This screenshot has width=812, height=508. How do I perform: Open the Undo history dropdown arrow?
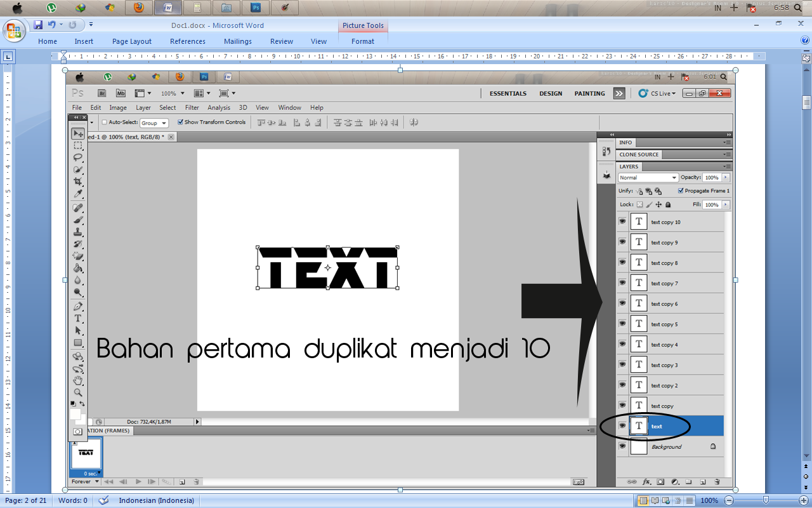pos(61,25)
